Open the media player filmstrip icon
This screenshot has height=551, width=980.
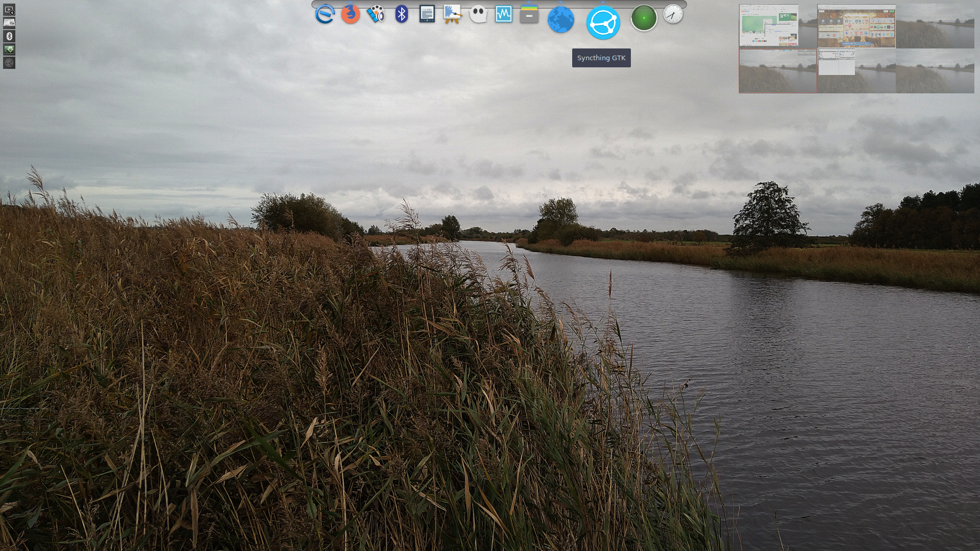pyautogui.click(x=376, y=15)
